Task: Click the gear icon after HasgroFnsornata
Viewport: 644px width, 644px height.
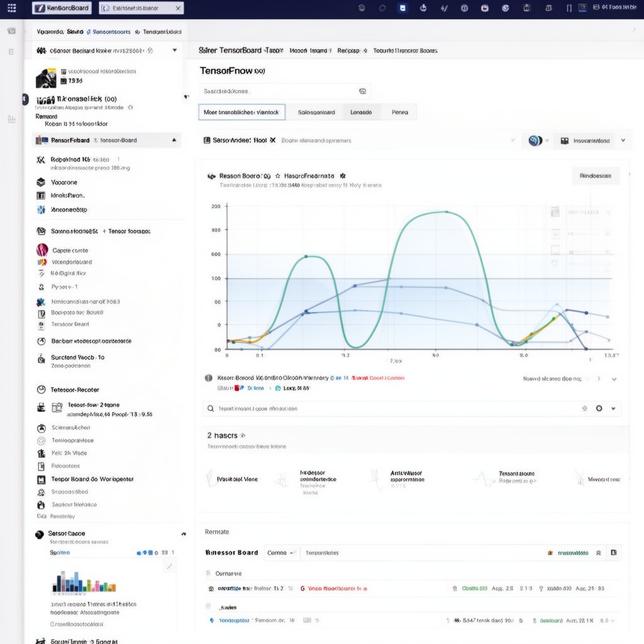Action: [x=343, y=176]
